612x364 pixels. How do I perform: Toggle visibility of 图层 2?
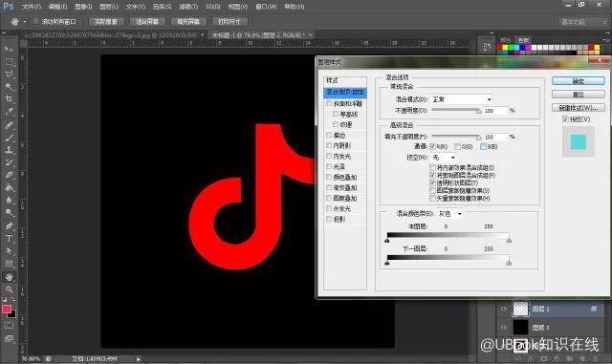pyautogui.click(x=504, y=309)
